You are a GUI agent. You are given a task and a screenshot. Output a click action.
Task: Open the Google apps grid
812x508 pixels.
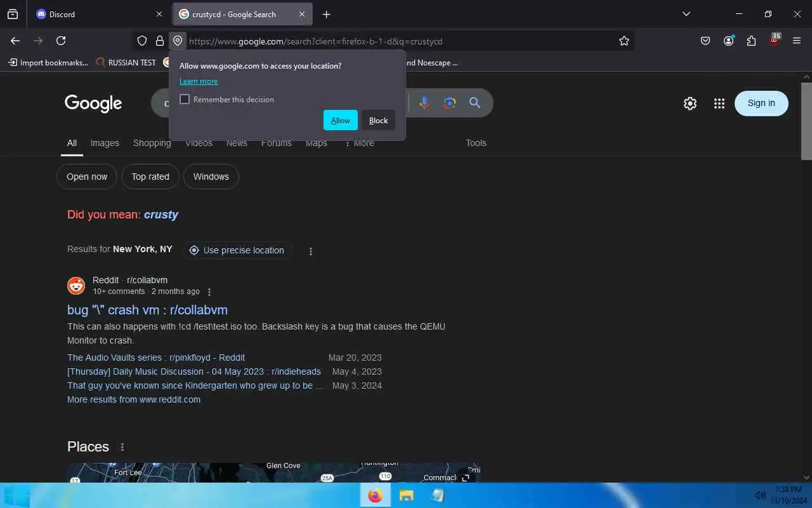coord(719,104)
